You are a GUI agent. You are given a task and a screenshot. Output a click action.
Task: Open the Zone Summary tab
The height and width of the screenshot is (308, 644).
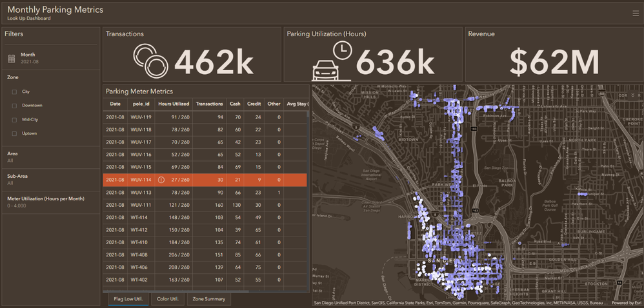pos(208,299)
